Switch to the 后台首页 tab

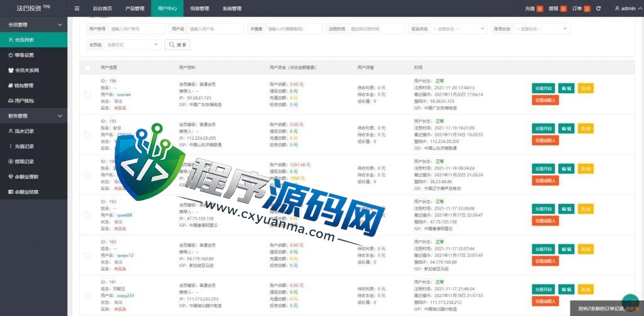(x=103, y=8)
